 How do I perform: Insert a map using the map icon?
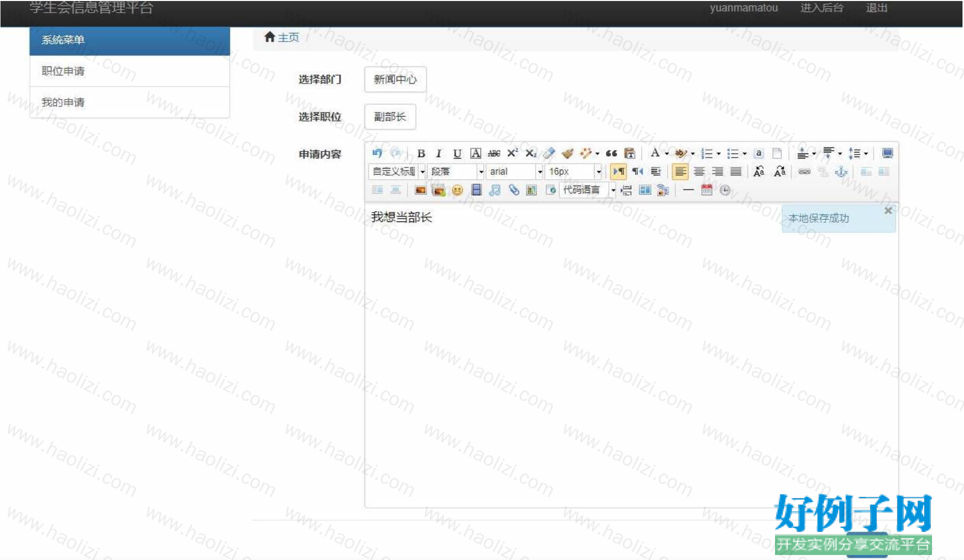(x=531, y=190)
